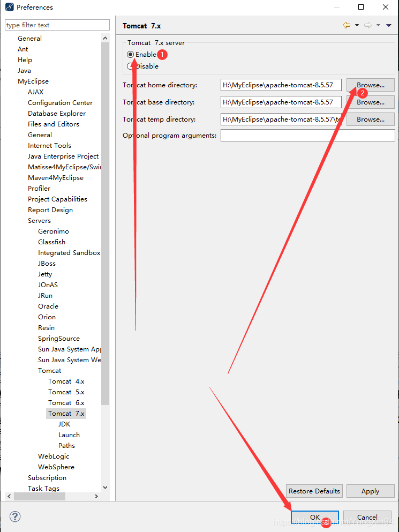Viewport: 399px width, 532px height.
Task: Select the Ant tree item
Action: tap(22, 49)
